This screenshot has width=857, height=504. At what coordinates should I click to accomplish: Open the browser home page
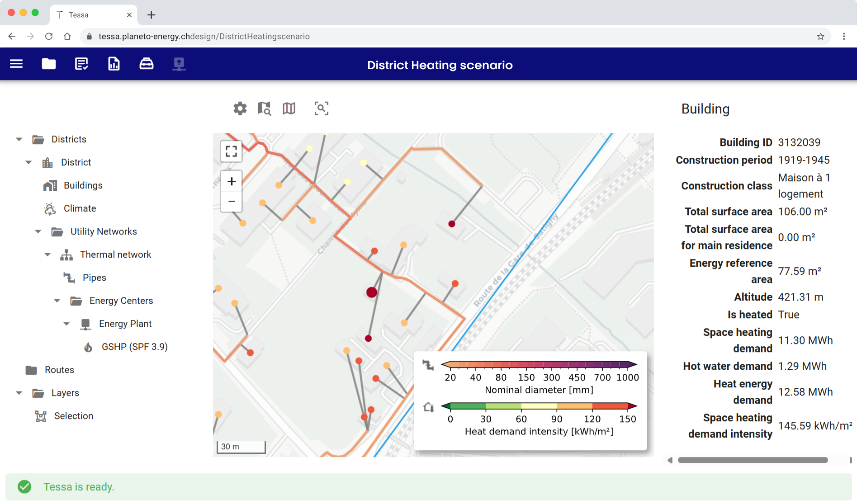67,36
